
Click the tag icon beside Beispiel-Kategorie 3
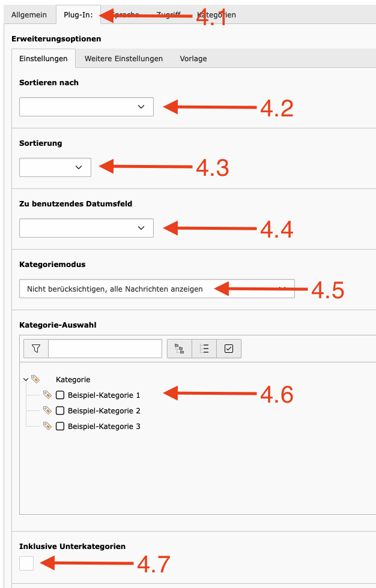pyautogui.click(x=47, y=426)
